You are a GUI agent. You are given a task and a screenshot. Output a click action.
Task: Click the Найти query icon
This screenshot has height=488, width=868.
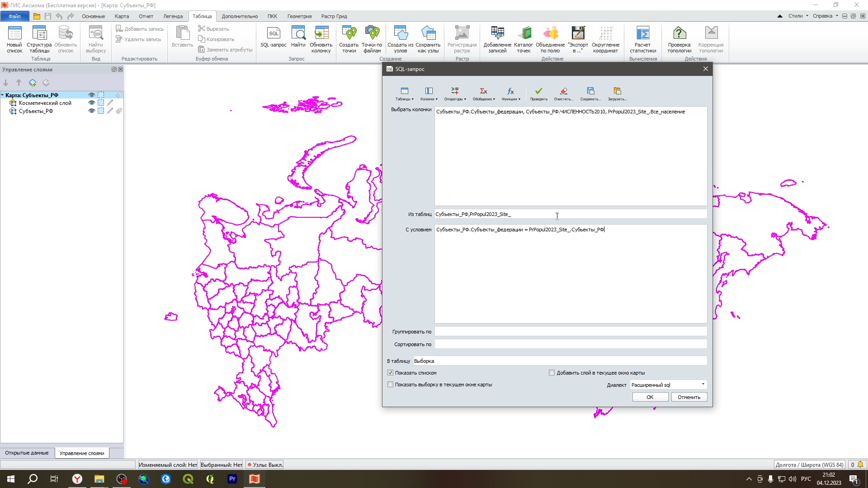pyautogui.click(x=298, y=38)
